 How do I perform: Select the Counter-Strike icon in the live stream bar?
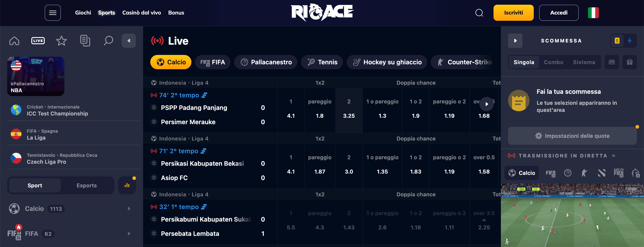pos(585,173)
